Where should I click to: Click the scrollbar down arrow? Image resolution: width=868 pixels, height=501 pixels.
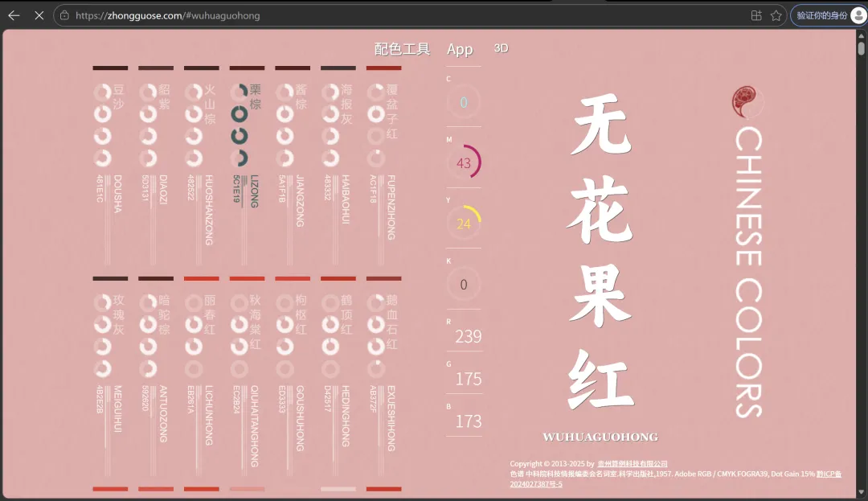click(861, 492)
